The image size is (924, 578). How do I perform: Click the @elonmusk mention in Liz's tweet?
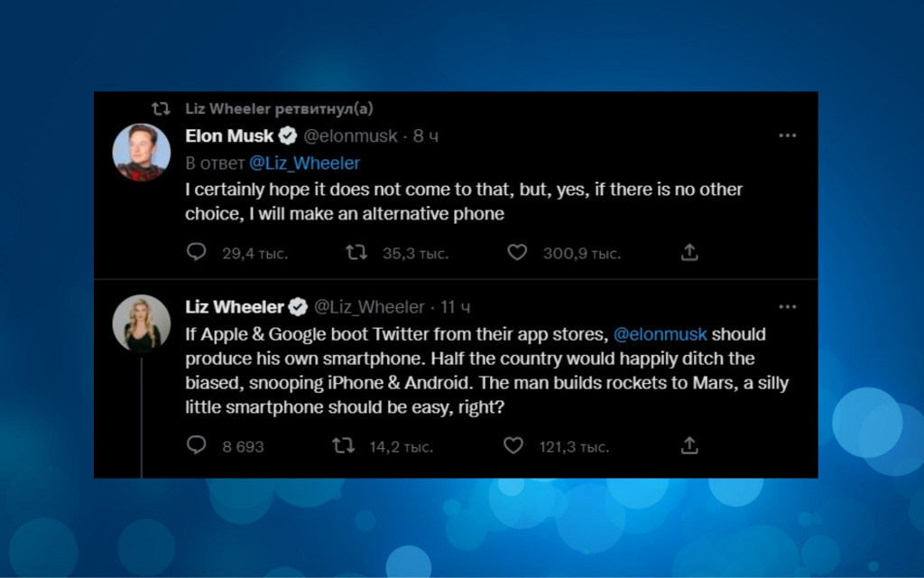[661, 334]
